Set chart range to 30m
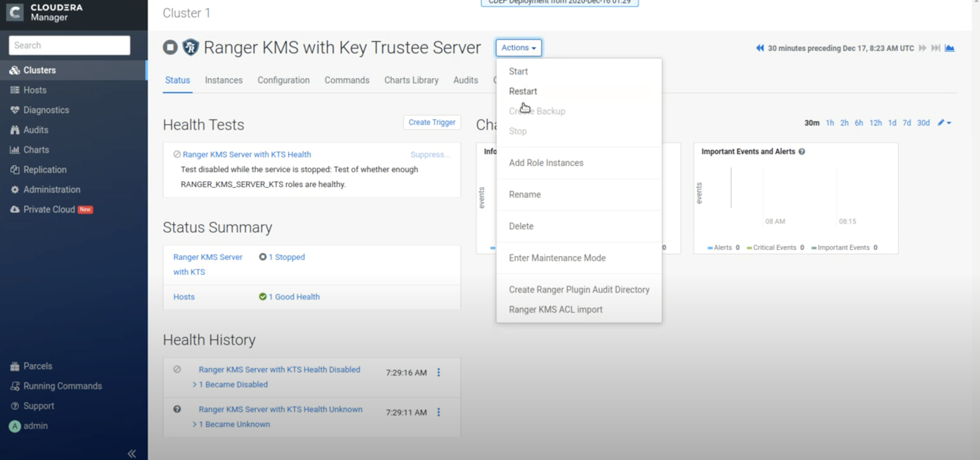 [x=812, y=122]
